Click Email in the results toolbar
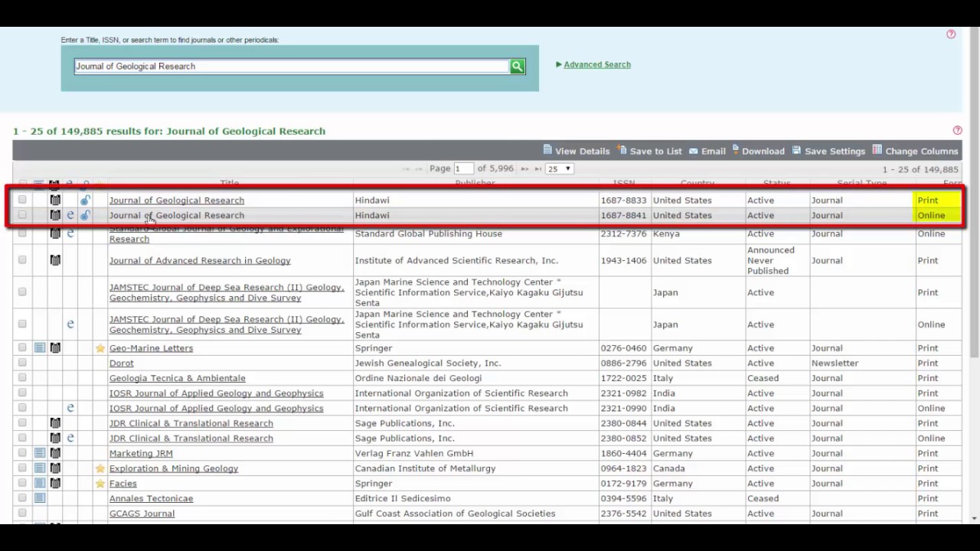The width and height of the screenshot is (980, 551). click(x=707, y=151)
